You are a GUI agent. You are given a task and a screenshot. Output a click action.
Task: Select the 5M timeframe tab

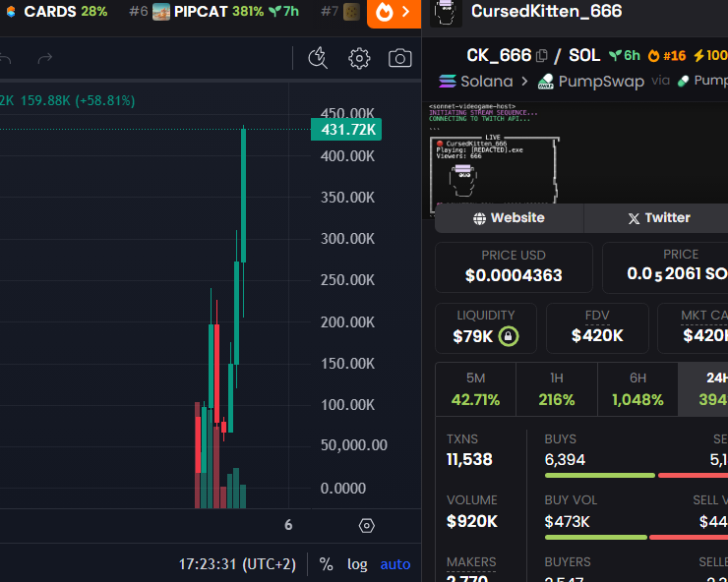click(475, 389)
